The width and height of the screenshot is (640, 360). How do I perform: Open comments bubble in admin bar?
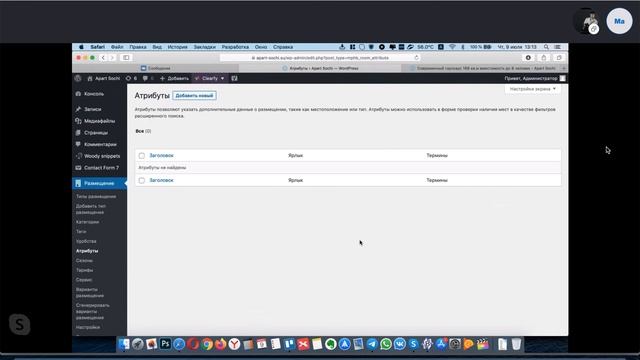click(148, 78)
